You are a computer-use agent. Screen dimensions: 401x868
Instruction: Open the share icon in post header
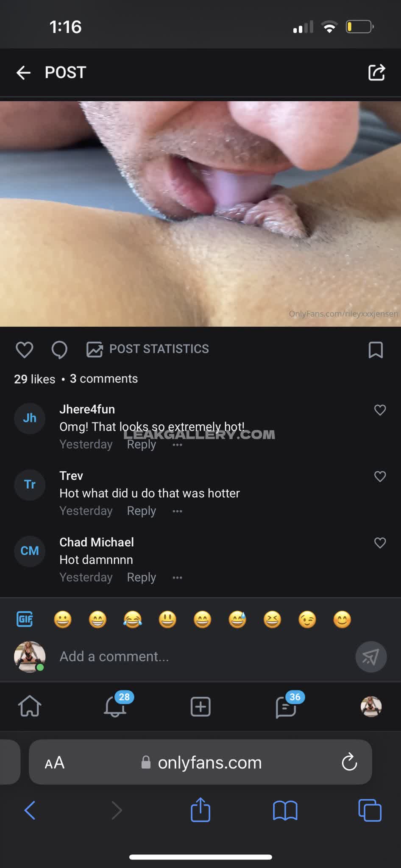coord(376,72)
